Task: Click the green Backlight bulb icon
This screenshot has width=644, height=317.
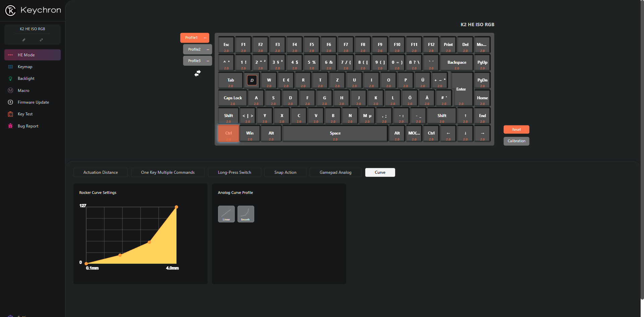Action: (10, 78)
